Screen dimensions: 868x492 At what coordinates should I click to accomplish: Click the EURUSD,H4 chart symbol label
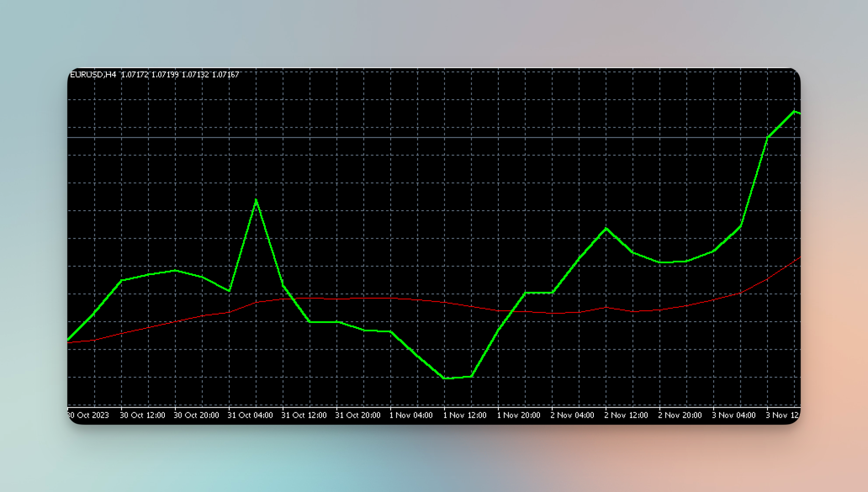tap(93, 75)
